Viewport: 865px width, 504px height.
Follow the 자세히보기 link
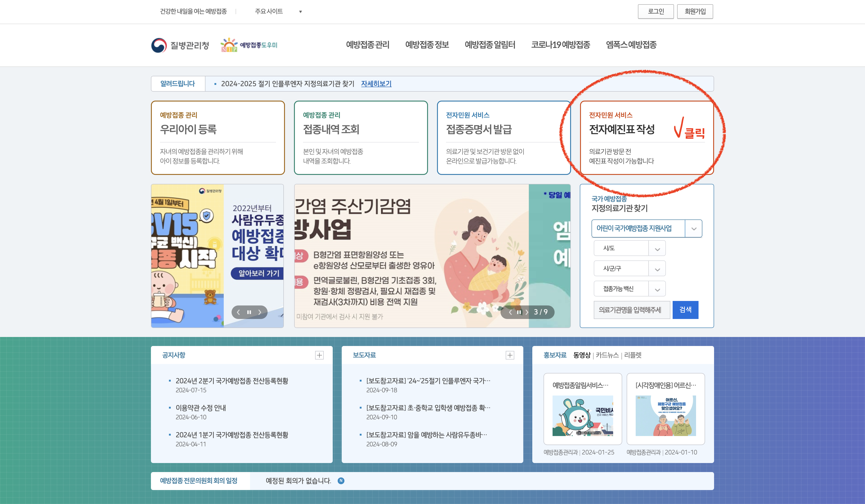point(376,84)
